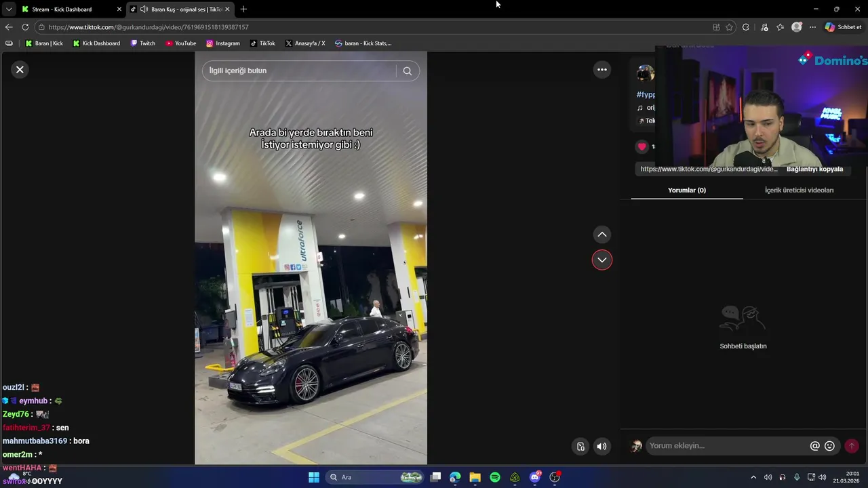
Task: Show hidden system tray icons
Action: click(753, 477)
